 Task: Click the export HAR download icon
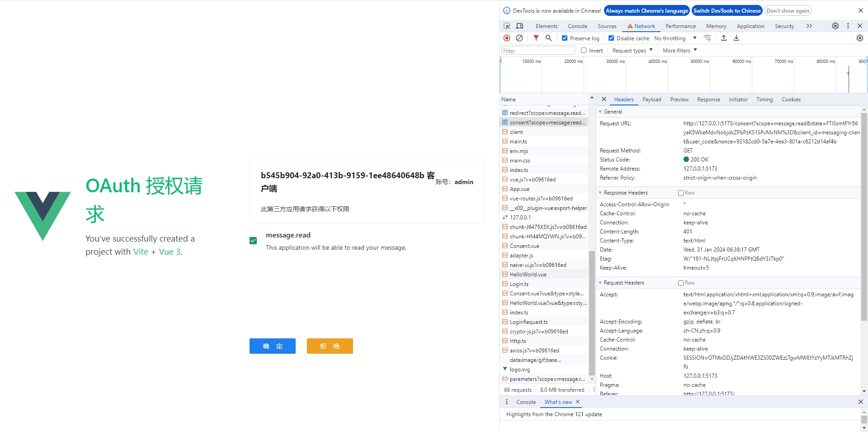coord(736,38)
